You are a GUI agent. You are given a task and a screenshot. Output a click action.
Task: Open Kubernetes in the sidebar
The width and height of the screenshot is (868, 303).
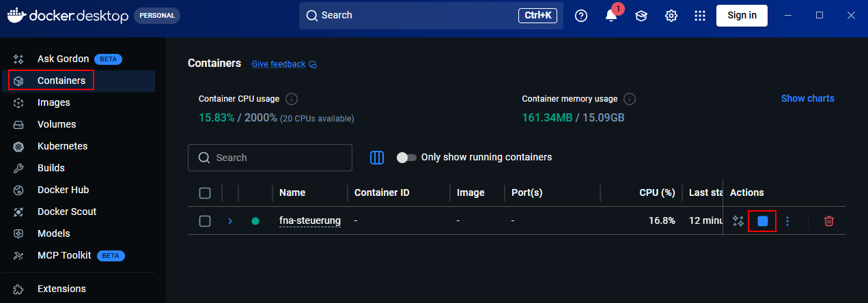62,146
